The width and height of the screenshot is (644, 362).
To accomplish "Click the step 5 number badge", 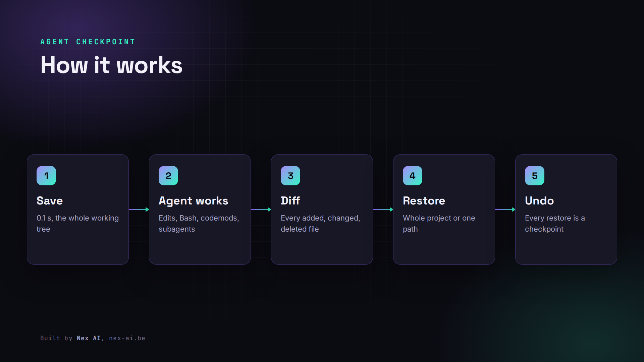I will tap(535, 176).
